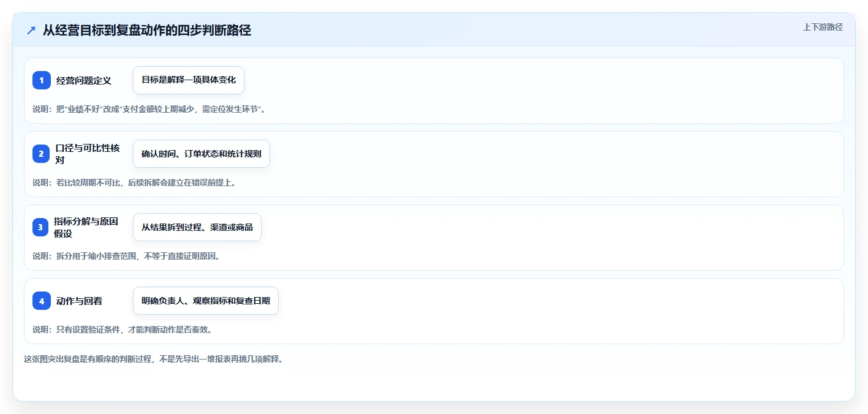868x414 pixels.
Task: Select the 确认时间、订单状态和统计规则 chip
Action: (202, 154)
